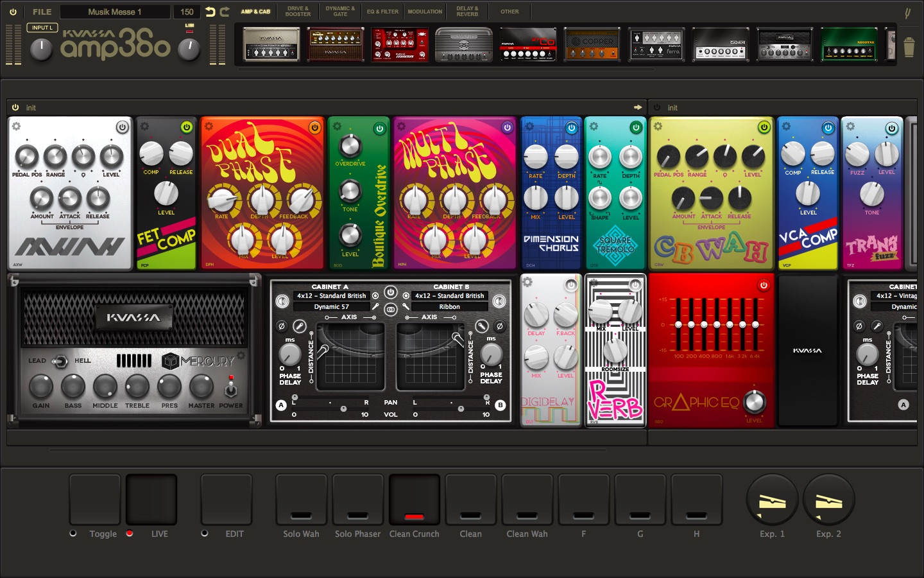Open the DRIVE & BOOSTER tab

coord(298,12)
